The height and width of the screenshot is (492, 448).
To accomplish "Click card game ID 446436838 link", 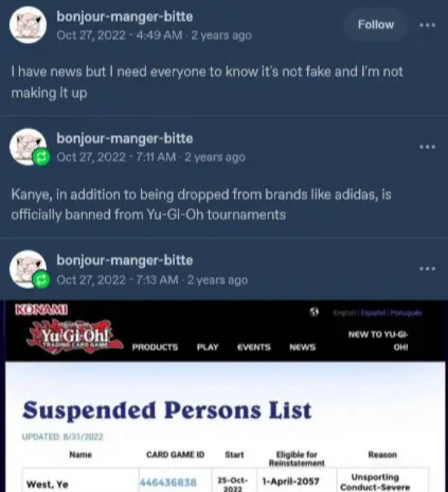I will tap(168, 482).
